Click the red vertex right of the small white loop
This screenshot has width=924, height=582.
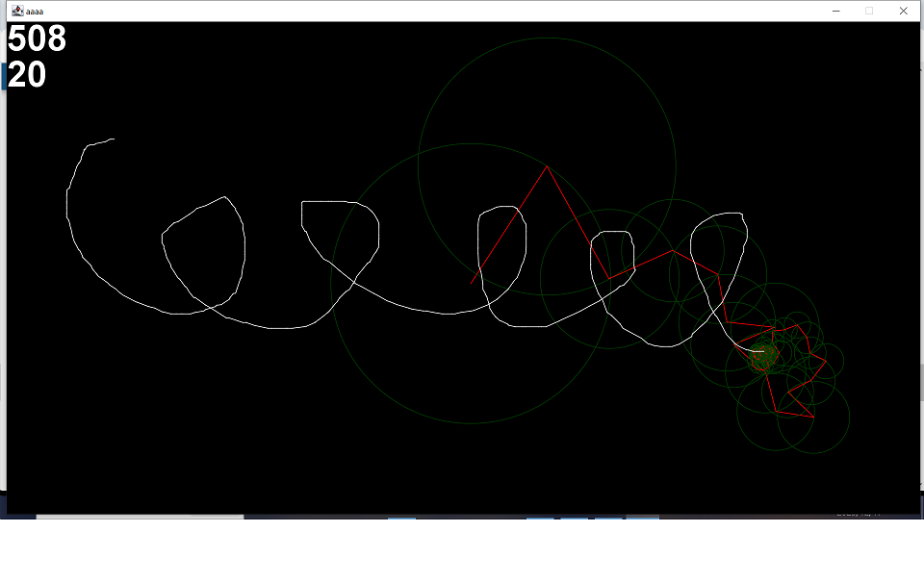673,251
